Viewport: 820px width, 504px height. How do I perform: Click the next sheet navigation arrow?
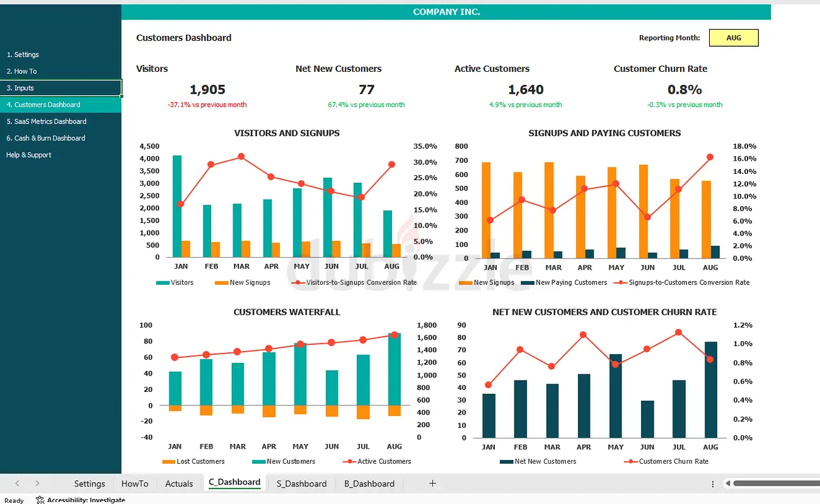tap(37, 483)
